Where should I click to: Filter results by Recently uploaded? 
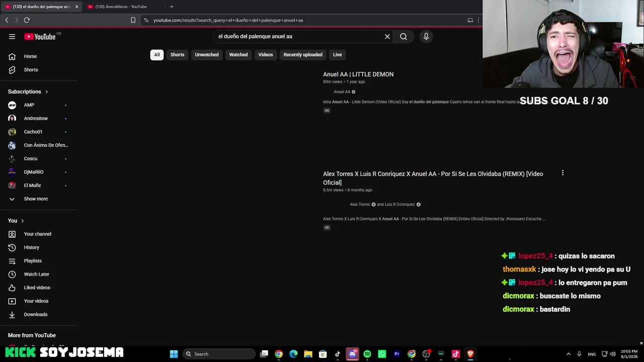point(303,55)
